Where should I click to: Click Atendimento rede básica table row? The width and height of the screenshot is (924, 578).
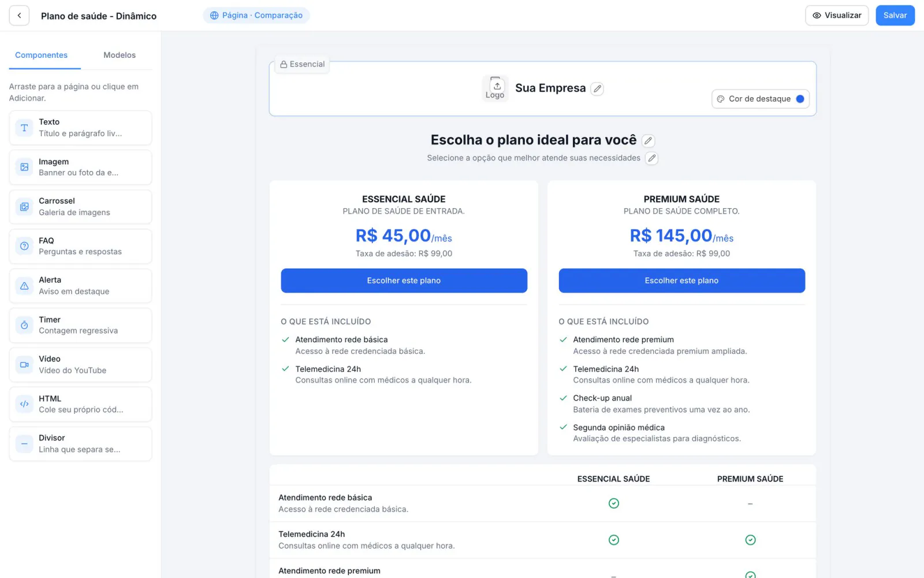(x=543, y=503)
